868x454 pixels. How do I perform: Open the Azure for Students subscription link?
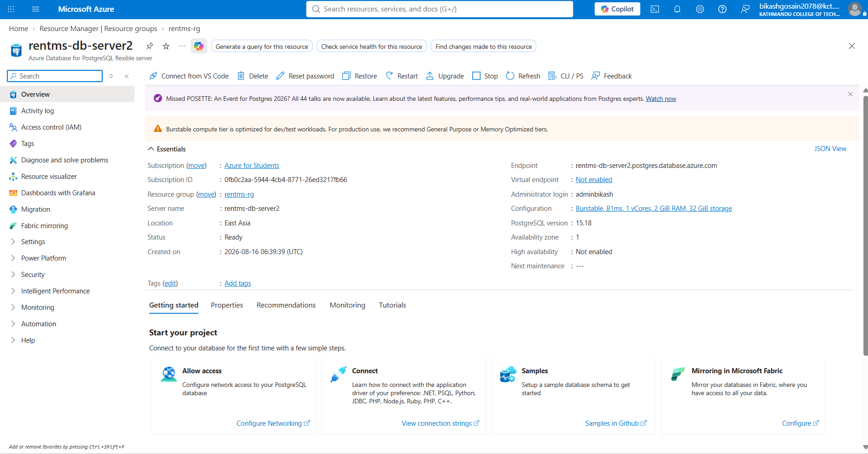tap(252, 166)
